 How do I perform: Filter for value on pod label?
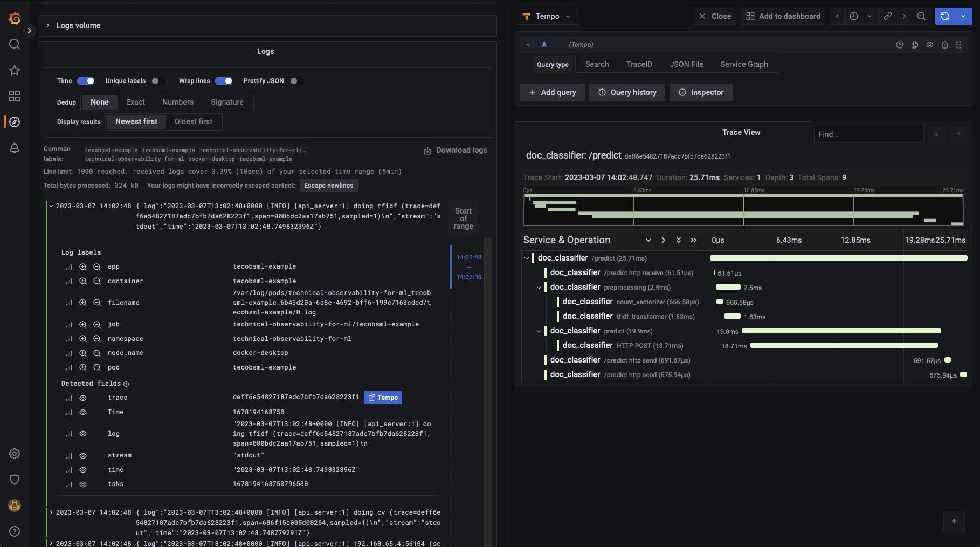83,367
